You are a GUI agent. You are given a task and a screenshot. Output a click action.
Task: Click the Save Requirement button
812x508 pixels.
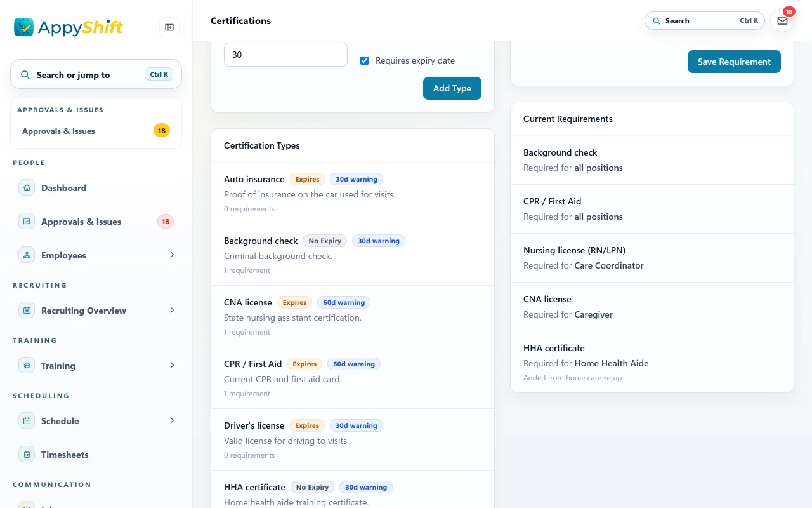734,62
